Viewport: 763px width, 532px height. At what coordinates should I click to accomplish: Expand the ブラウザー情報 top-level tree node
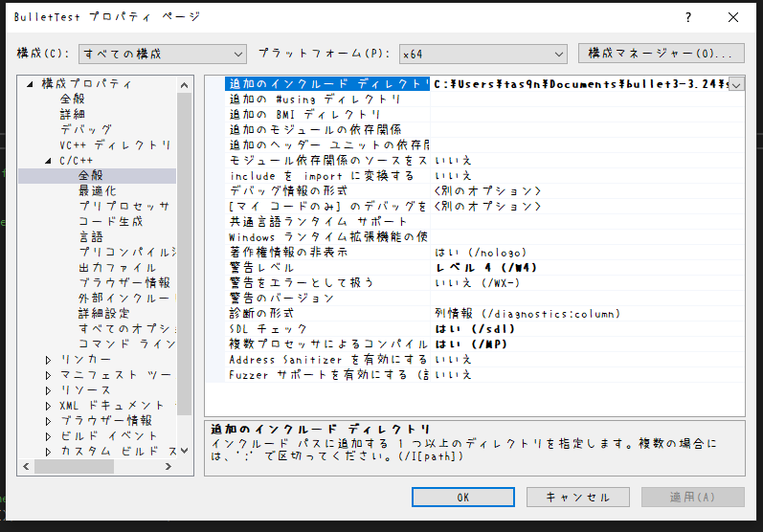tap(48, 421)
